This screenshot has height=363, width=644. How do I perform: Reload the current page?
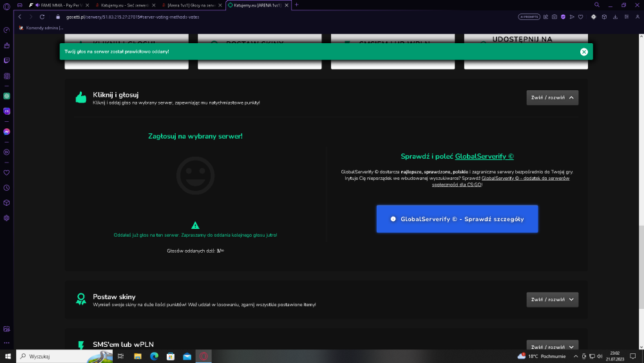coord(42,17)
